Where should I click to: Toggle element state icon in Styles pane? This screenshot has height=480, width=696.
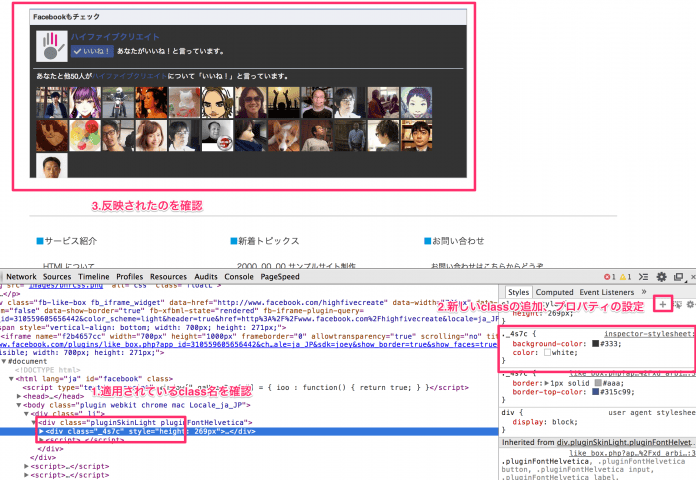tap(678, 304)
